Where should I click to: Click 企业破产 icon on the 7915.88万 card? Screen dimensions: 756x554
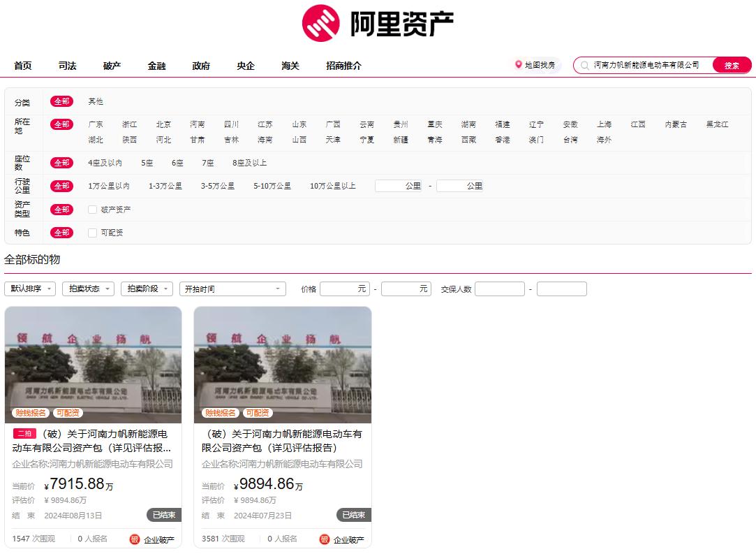pyautogui.click(x=135, y=539)
